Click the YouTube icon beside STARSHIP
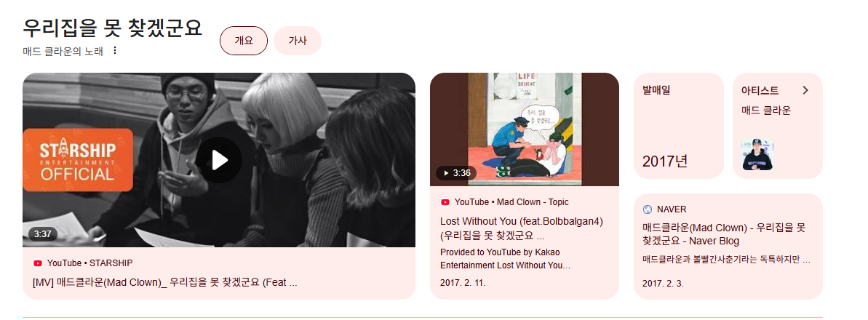 pos(38,263)
